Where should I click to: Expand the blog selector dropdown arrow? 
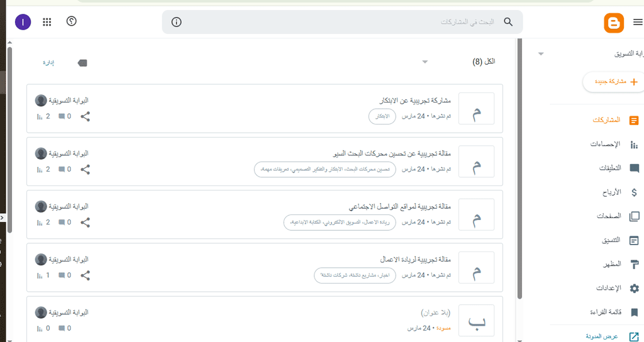coord(541,54)
